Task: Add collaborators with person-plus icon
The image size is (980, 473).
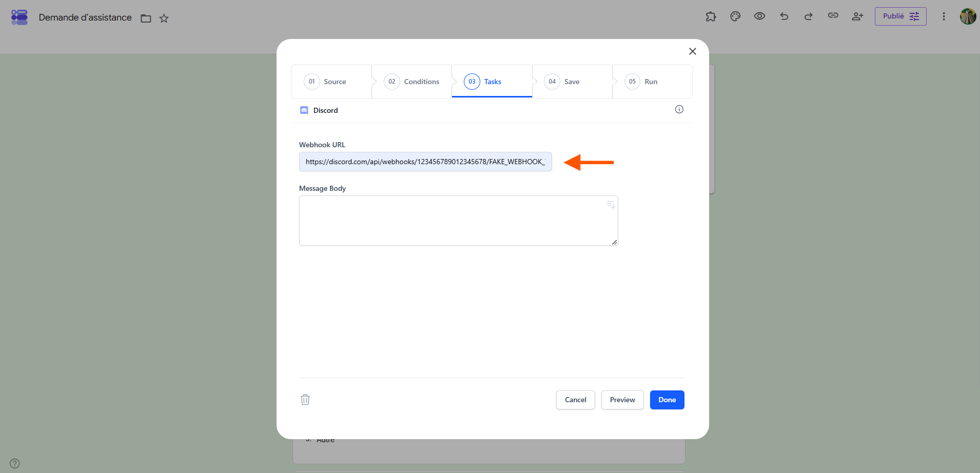Action: pos(857,16)
